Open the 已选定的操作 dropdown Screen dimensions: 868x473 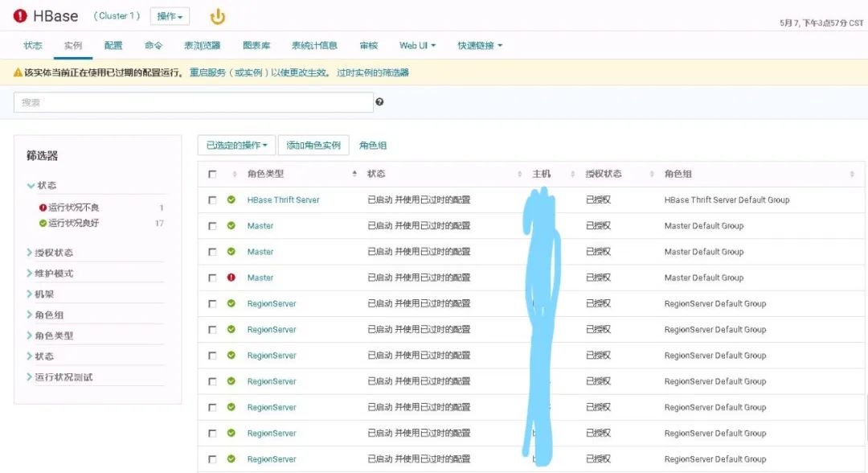point(237,145)
